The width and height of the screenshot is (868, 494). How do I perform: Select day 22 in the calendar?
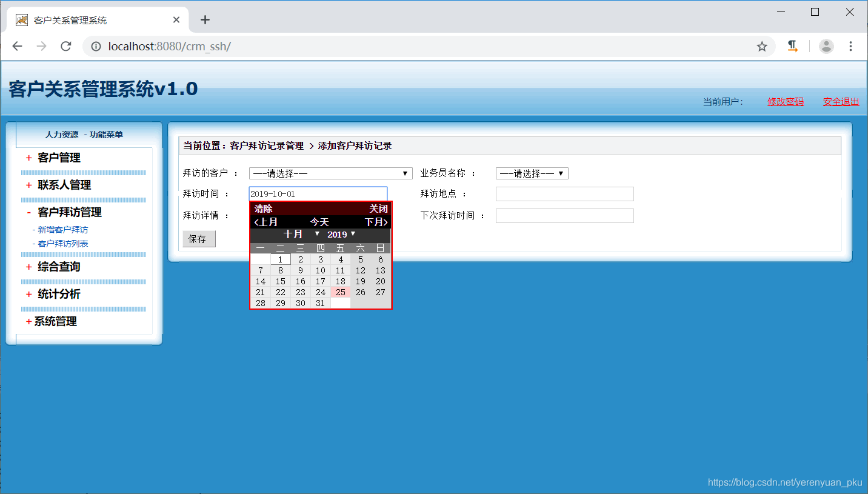click(x=281, y=292)
